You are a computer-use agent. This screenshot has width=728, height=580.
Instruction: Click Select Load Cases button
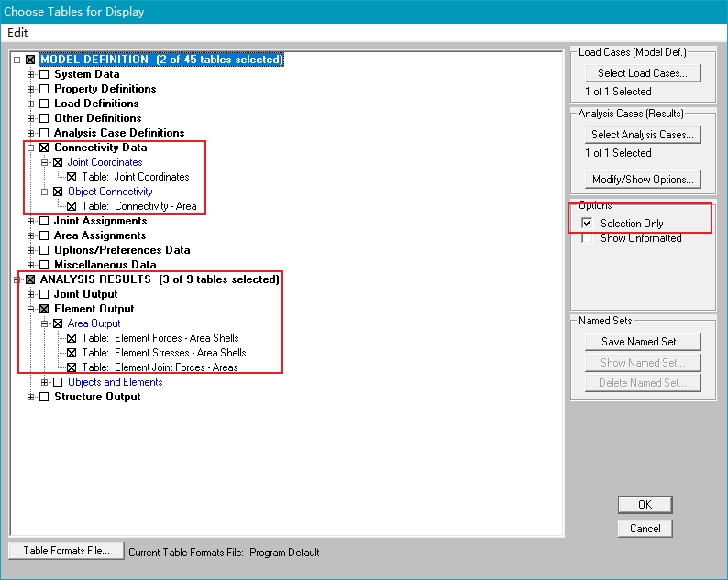(643, 73)
